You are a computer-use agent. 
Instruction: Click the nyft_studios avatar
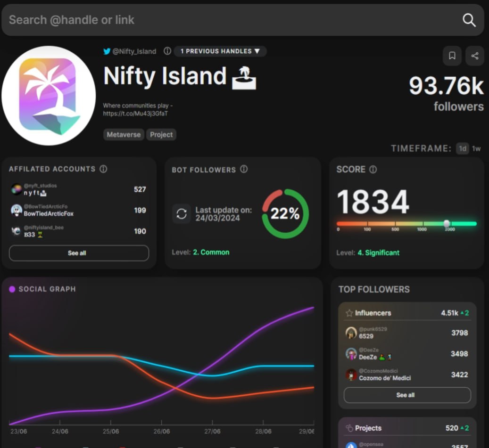(x=16, y=189)
